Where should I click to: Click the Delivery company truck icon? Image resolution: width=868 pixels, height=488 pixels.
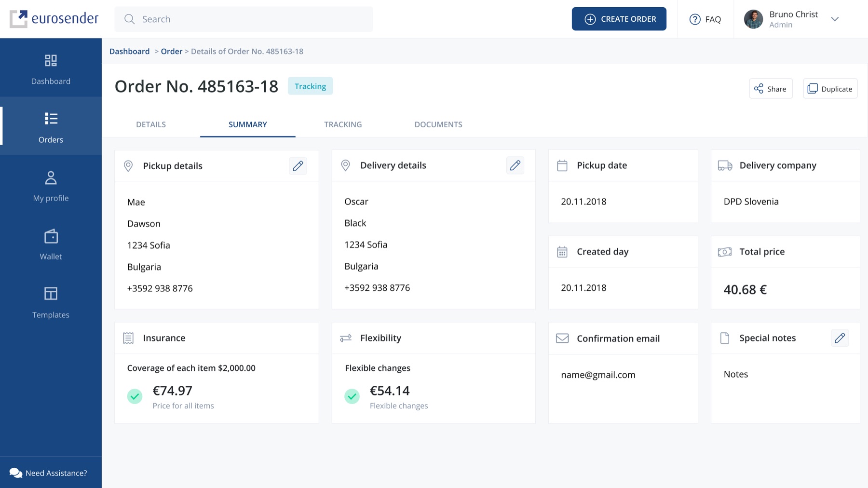pyautogui.click(x=725, y=165)
